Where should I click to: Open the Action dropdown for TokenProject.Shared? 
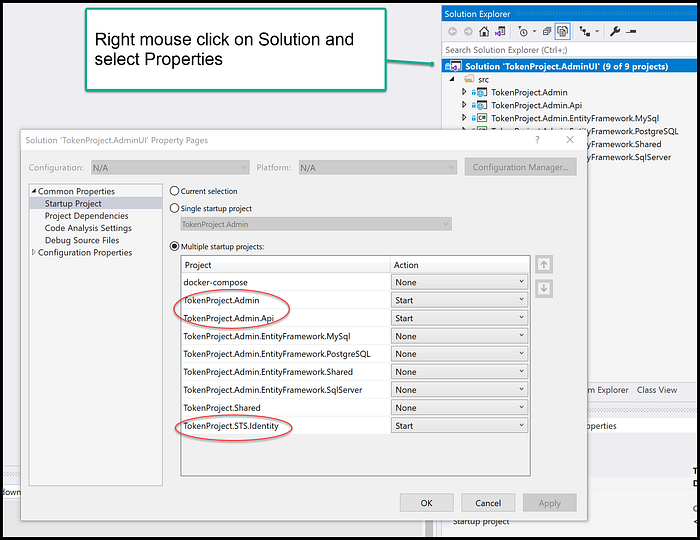[x=459, y=407]
